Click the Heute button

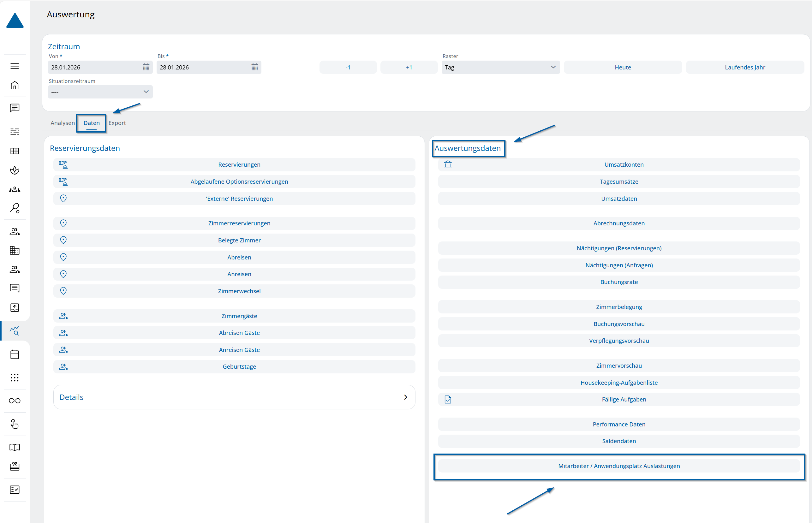point(623,67)
